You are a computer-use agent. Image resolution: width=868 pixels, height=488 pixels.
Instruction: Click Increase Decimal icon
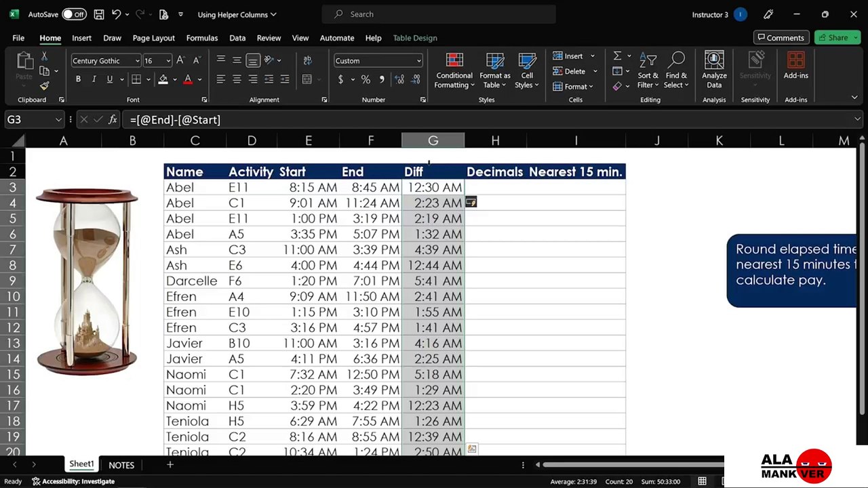[399, 79]
